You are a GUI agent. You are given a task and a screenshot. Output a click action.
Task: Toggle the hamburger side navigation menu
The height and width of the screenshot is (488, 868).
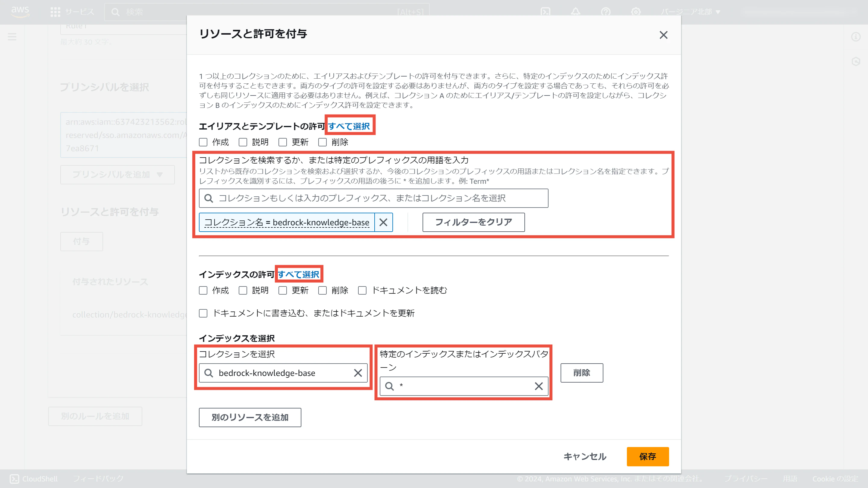tap(12, 36)
